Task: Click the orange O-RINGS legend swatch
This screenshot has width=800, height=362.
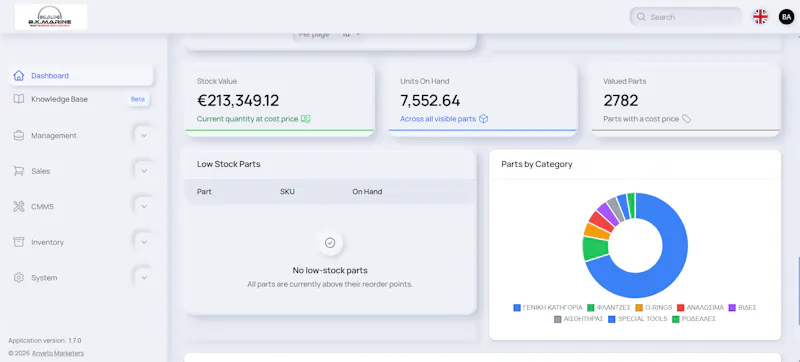Action: (639, 307)
